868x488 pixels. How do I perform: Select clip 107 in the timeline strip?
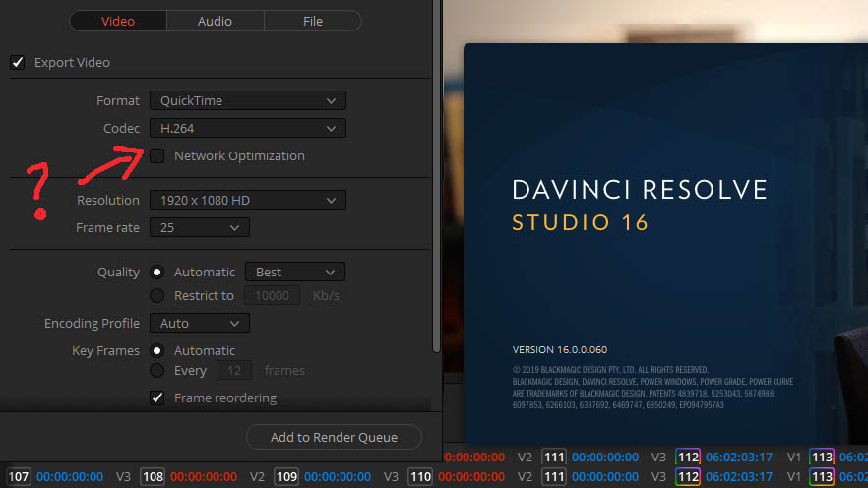pyautogui.click(x=19, y=476)
